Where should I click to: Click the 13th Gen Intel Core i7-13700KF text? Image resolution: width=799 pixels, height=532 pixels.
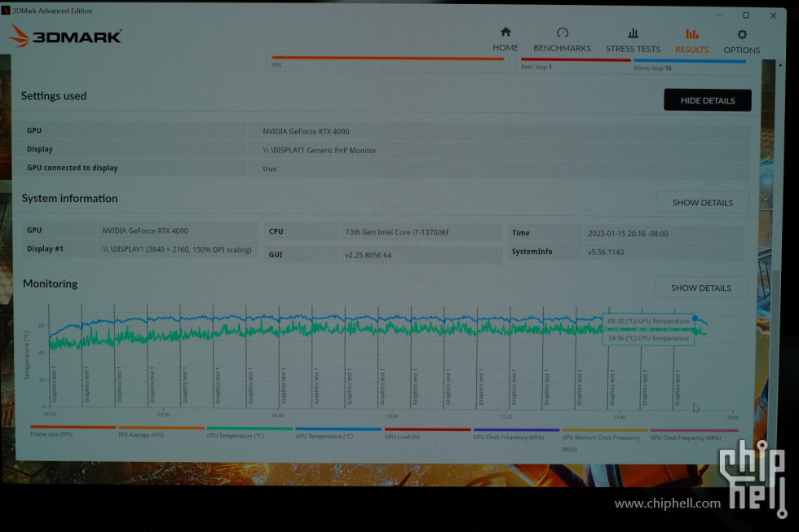point(397,232)
